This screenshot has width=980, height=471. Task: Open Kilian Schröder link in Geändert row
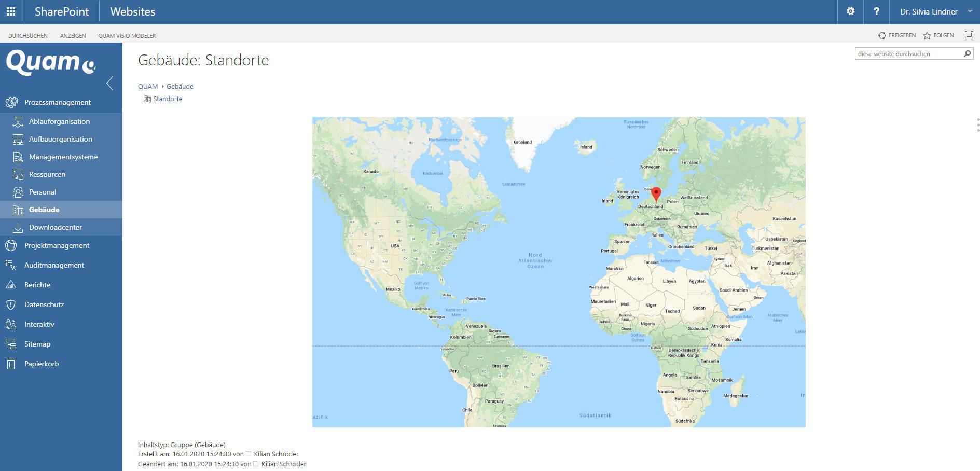point(284,464)
